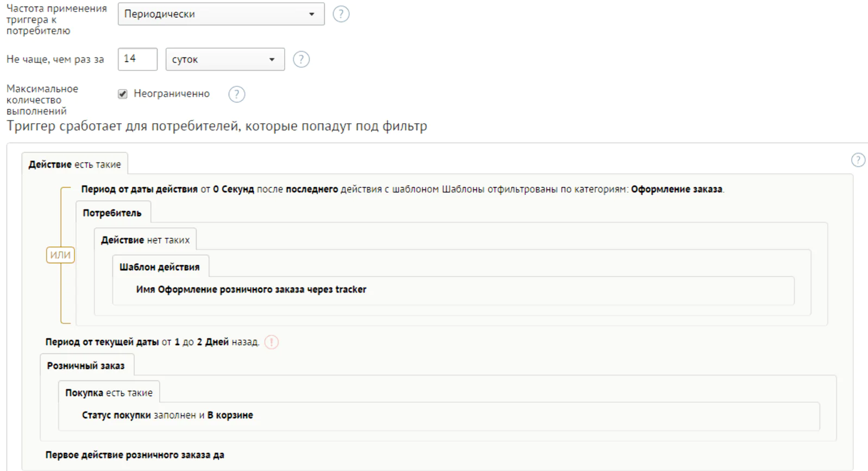Edit the Период от текущей даты condition

[x=152, y=342]
